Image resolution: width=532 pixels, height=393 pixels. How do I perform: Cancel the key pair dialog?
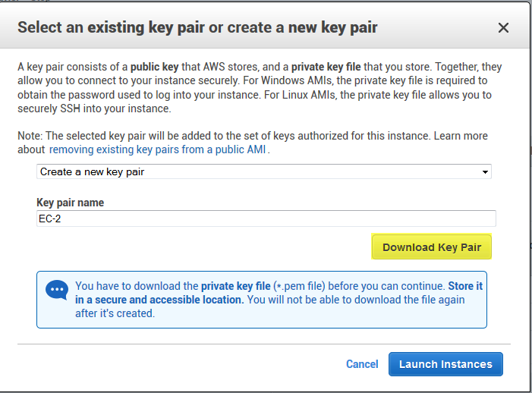[x=362, y=364]
